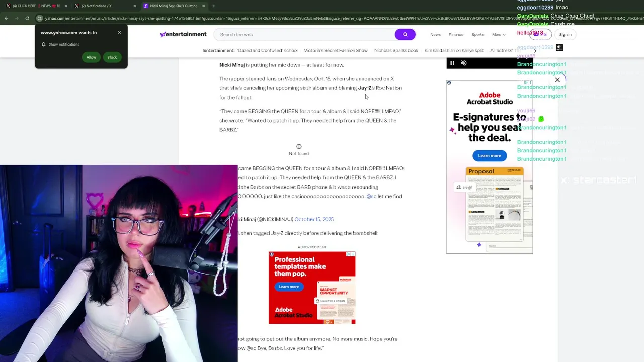Click the E-Sign chip in Adobe ad

point(464,187)
